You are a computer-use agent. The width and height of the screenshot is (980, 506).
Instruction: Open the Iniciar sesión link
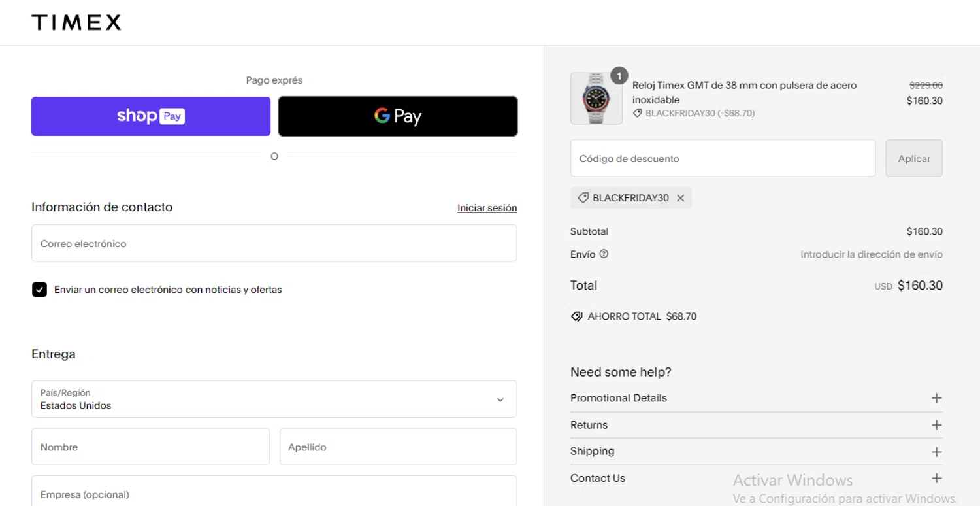(x=487, y=208)
